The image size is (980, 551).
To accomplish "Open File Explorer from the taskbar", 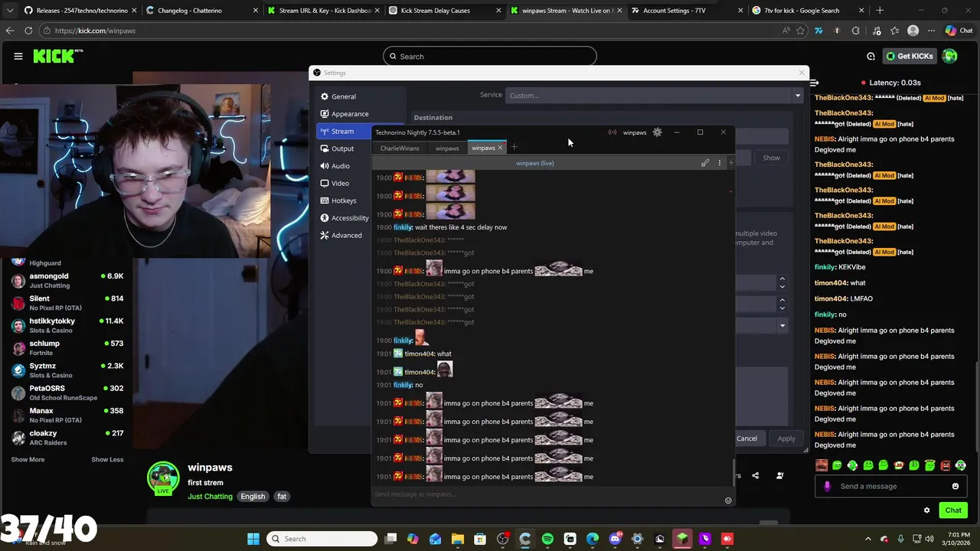I will pos(457,539).
